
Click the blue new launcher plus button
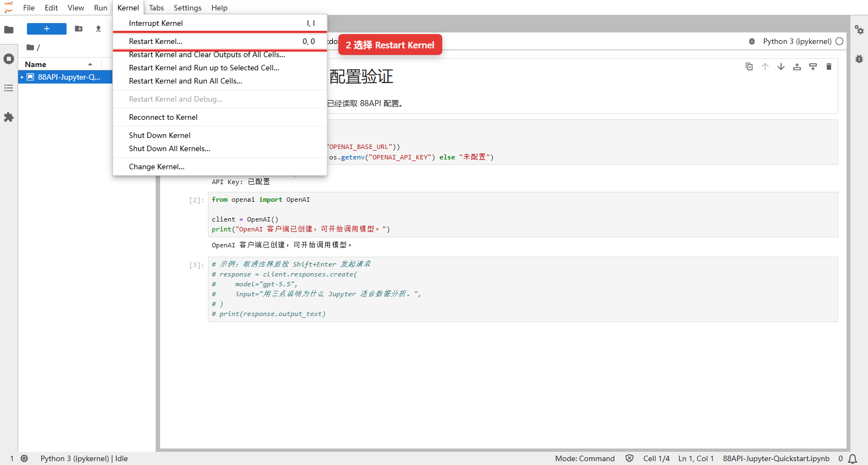point(47,29)
